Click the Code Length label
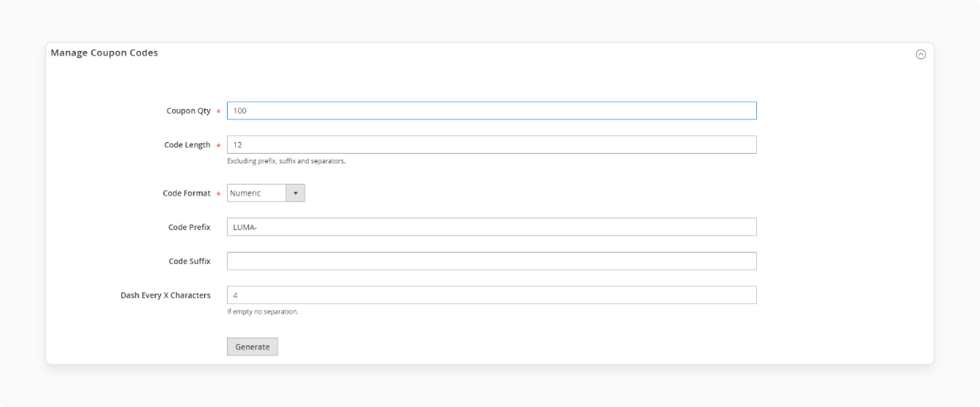 (x=187, y=145)
